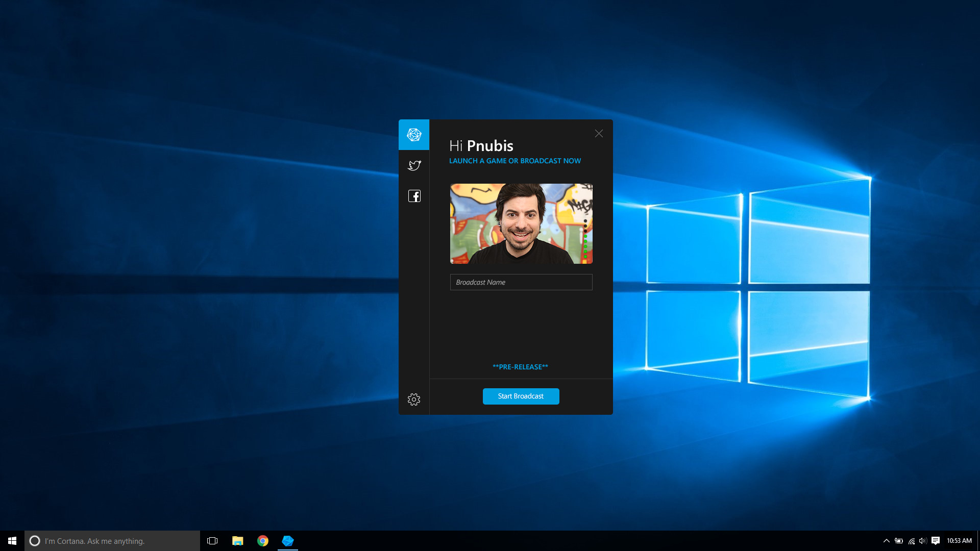The height and width of the screenshot is (551, 980).
Task: Open the Twitter sharing tab
Action: 414,165
